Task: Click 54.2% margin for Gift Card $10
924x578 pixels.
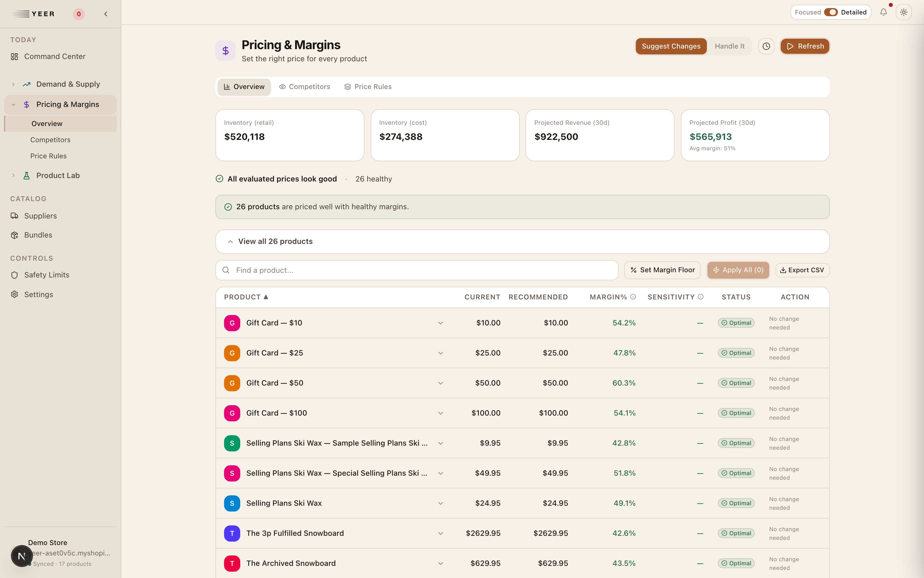Action: (624, 323)
